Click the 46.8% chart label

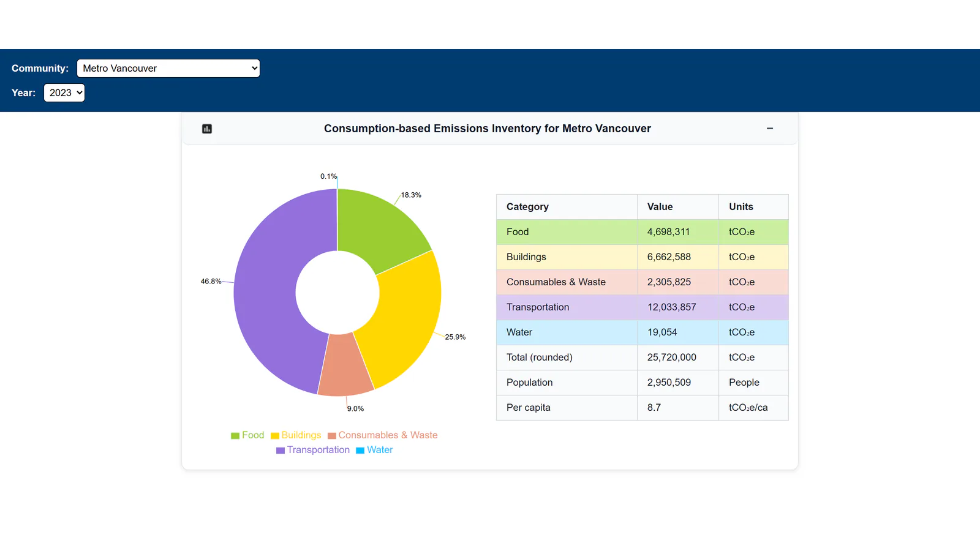tap(211, 282)
